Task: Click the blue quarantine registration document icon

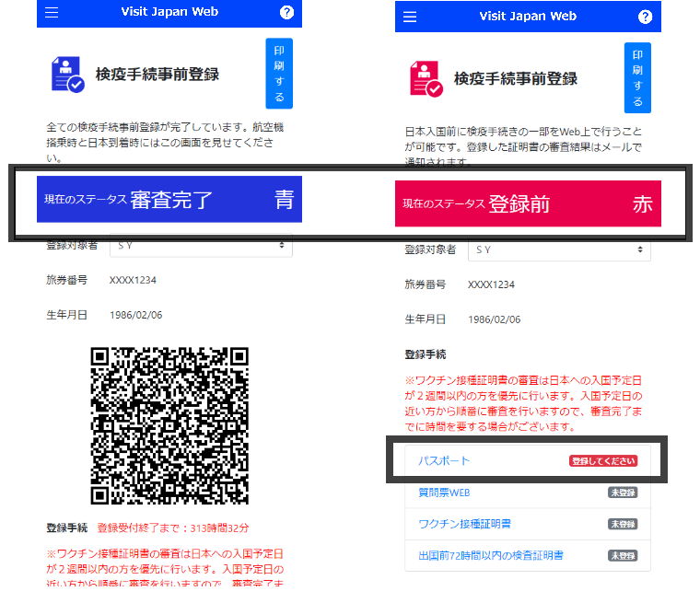Action: 68,75
